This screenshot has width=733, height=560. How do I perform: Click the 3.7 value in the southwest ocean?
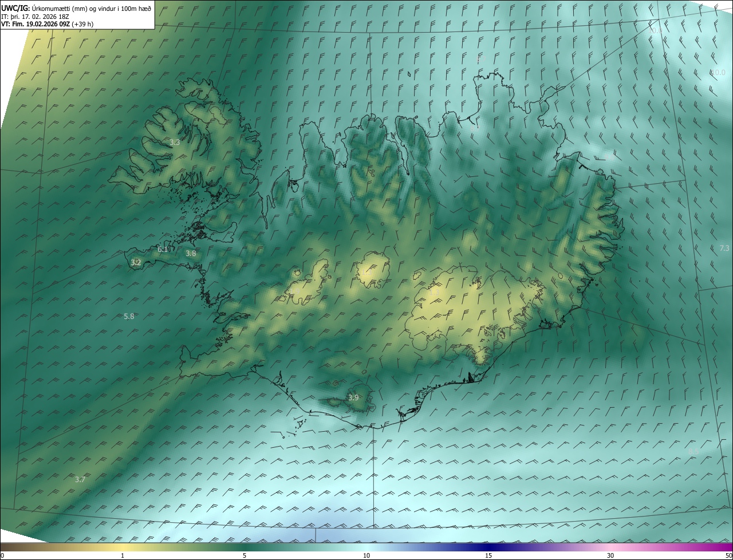(x=80, y=479)
